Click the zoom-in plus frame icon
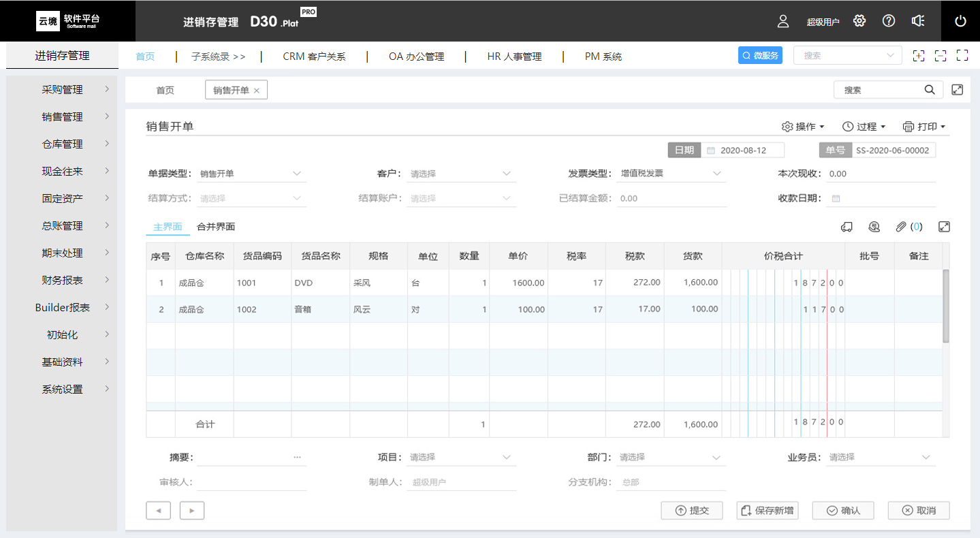Image resolution: width=980 pixels, height=538 pixels. (x=919, y=56)
